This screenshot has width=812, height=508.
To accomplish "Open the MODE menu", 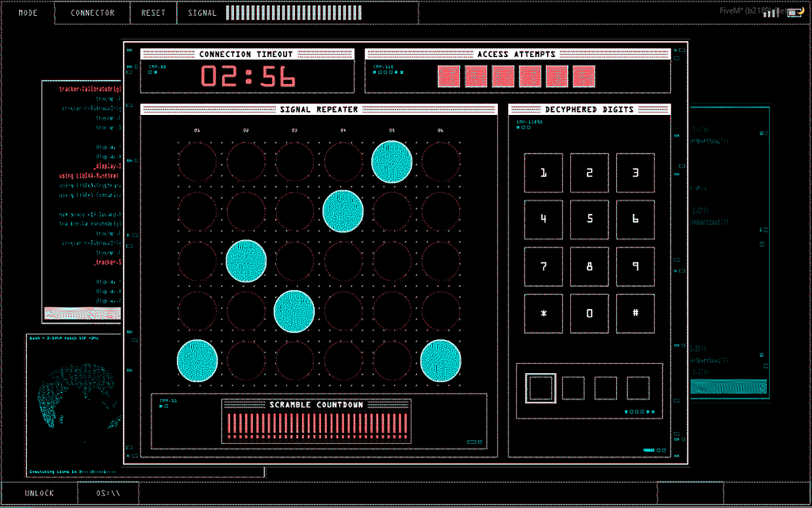I will [x=28, y=13].
